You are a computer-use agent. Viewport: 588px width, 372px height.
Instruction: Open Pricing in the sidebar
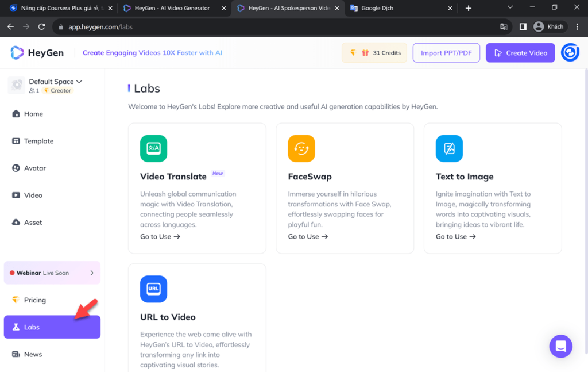coord(34,300)
